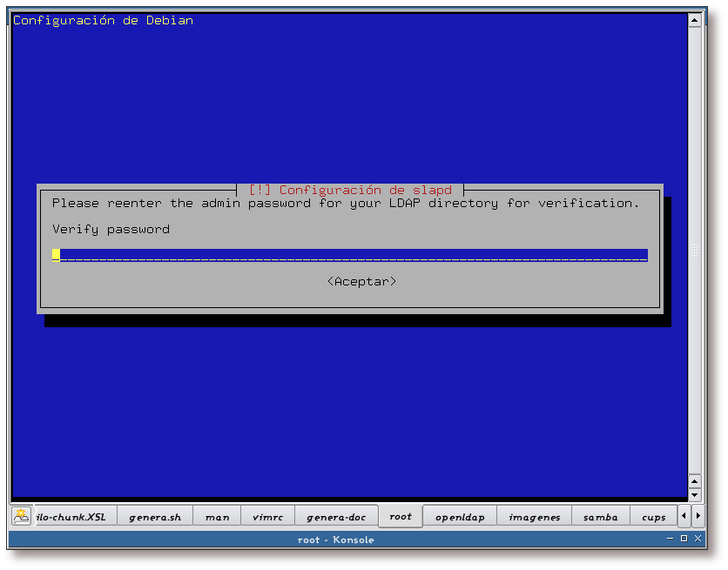The height and width of the screenshot is (570, 728).
Task: Close the root Konsole window
Action: (698, 540)
